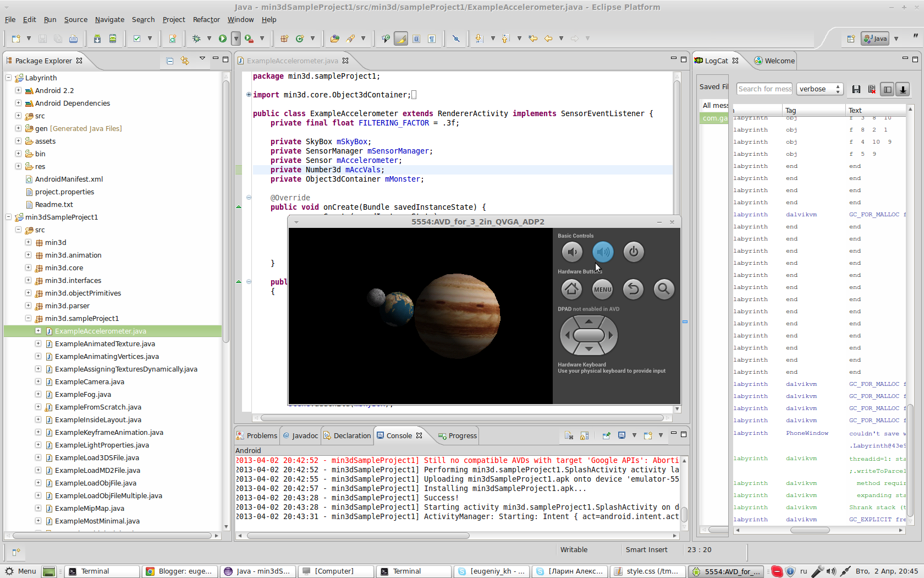Click the Search for messages field
Image resolution: width=924 pixels, height=578 pixels.
(x=764, y=89)
